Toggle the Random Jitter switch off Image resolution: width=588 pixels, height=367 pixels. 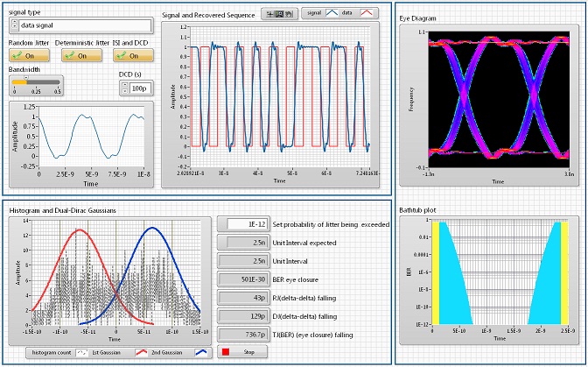point(27,55)
